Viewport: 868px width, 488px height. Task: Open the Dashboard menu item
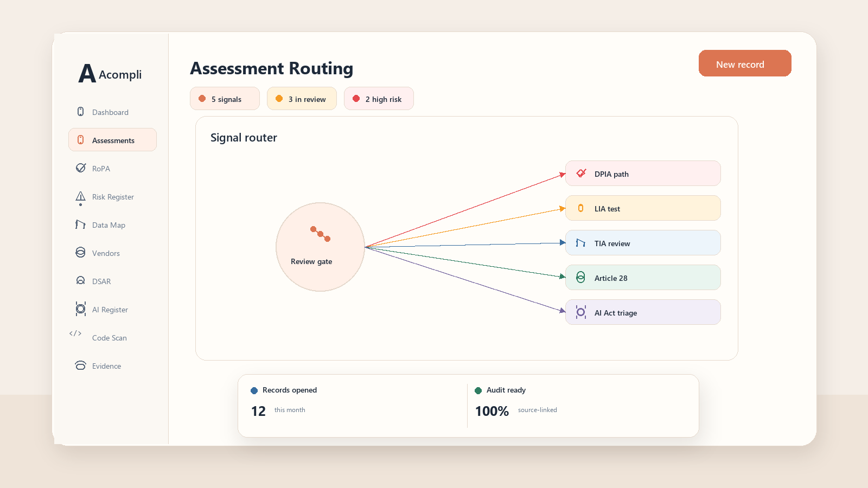click(112, 112)
